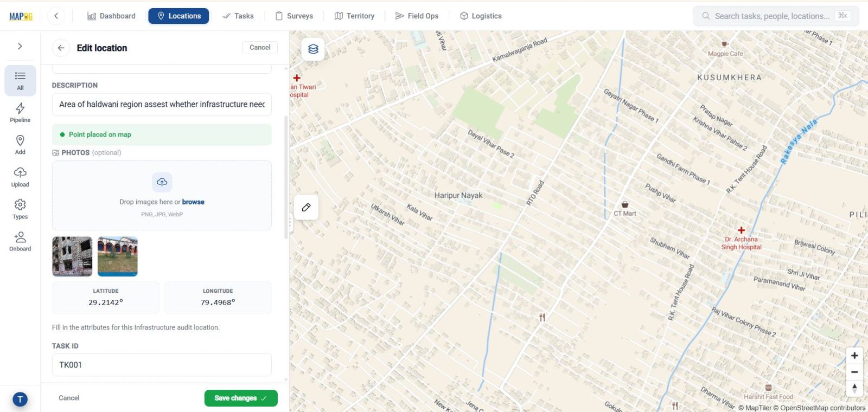
Task: Click the user avatar T
Action: click(x=20, y=400)
